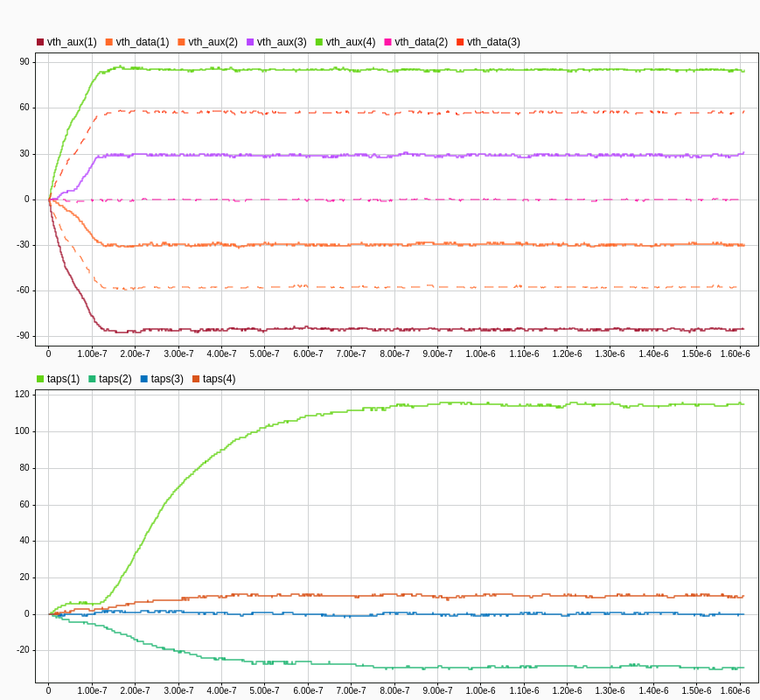Image resolution: width=760 pixels, height=700 pixels.
Task: Click the green vth_aux(4) legend marker
Action: pyautogui.click(x=318, y=40)
